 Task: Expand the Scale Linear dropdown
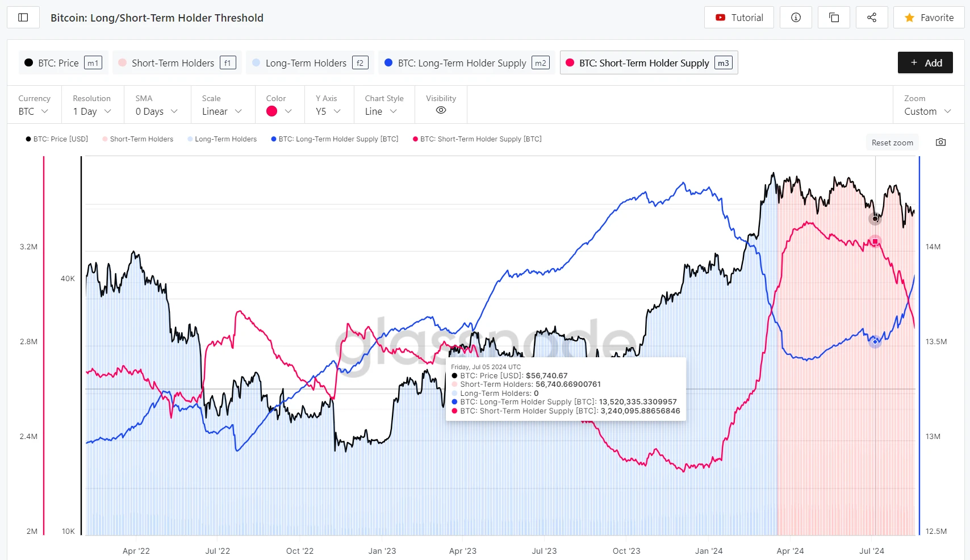[221, 111]
